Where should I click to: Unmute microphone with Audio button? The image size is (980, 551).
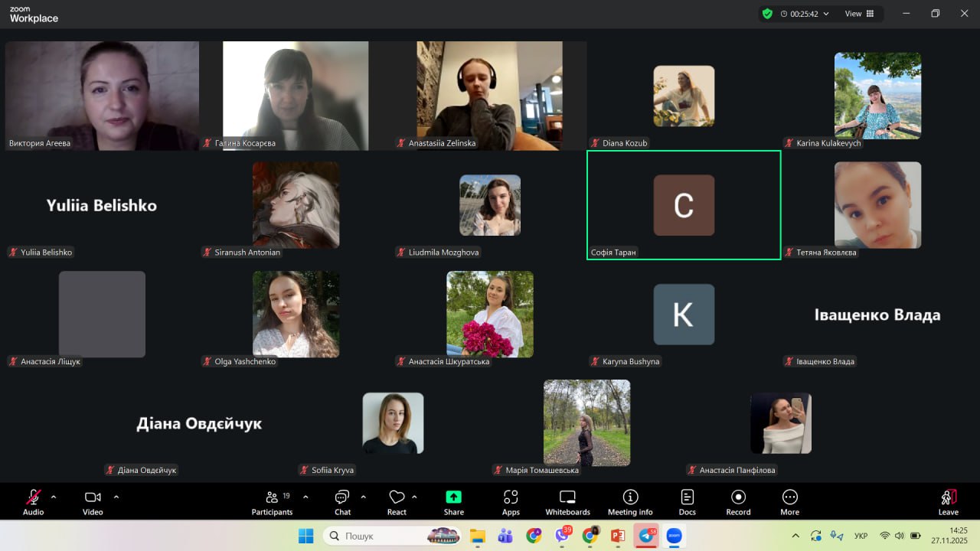34,502
